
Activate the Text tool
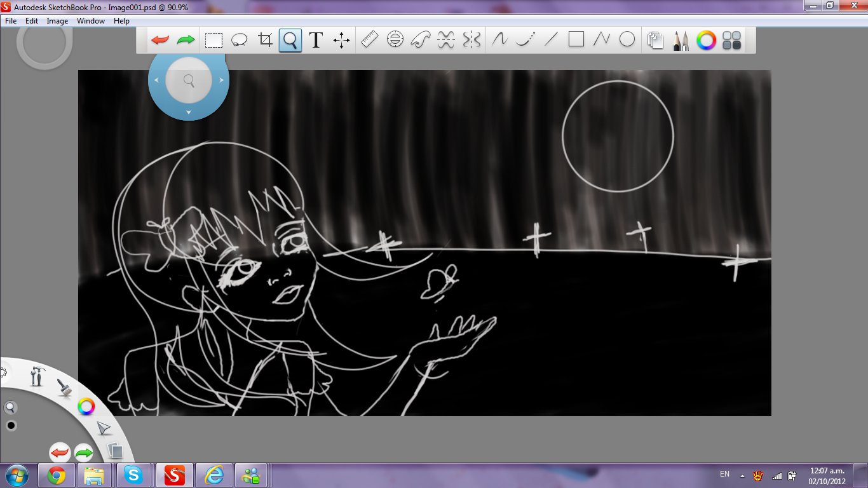click(316, 40)
